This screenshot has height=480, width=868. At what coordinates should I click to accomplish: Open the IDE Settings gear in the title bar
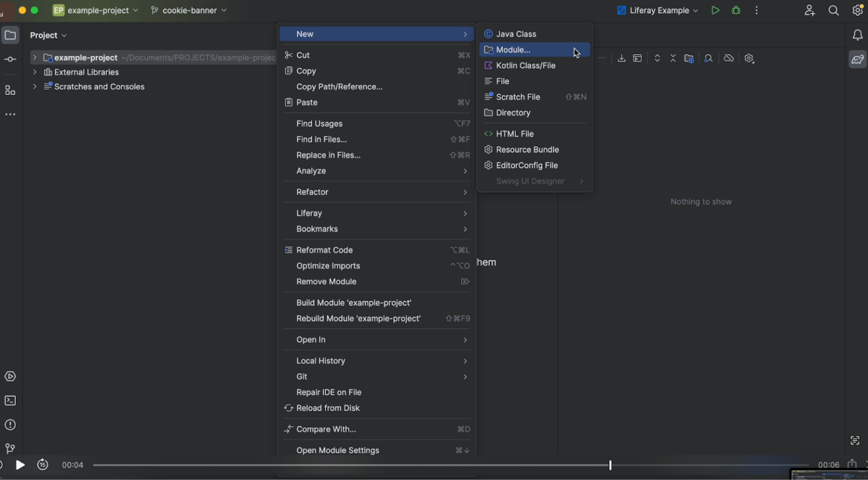point(858,10)
